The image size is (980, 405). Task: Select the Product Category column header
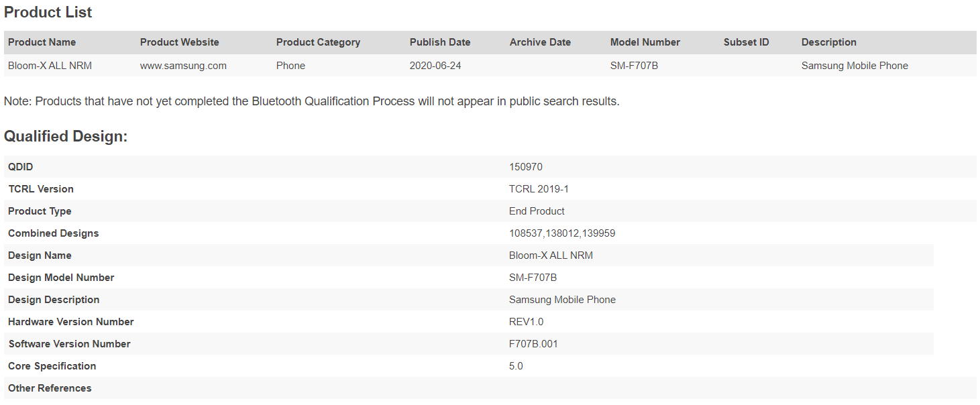coord(318,42)
